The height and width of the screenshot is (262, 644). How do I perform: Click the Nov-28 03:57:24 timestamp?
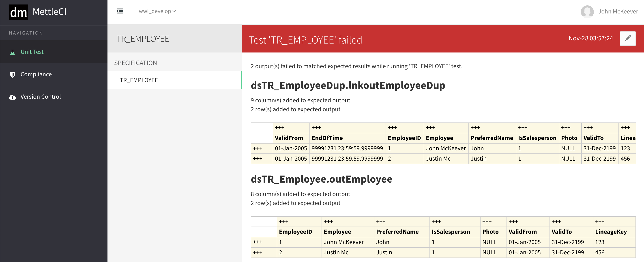pyautogui.click(x=590, y=38)
